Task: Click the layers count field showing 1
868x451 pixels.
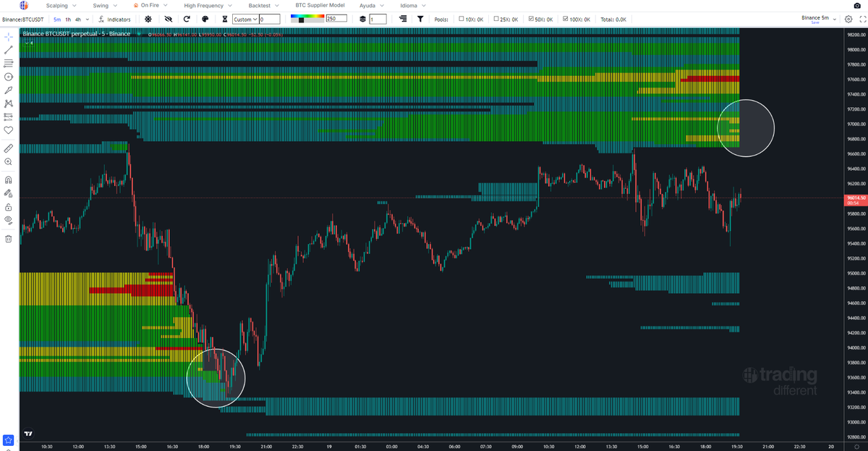Action: tap(378, 19)
